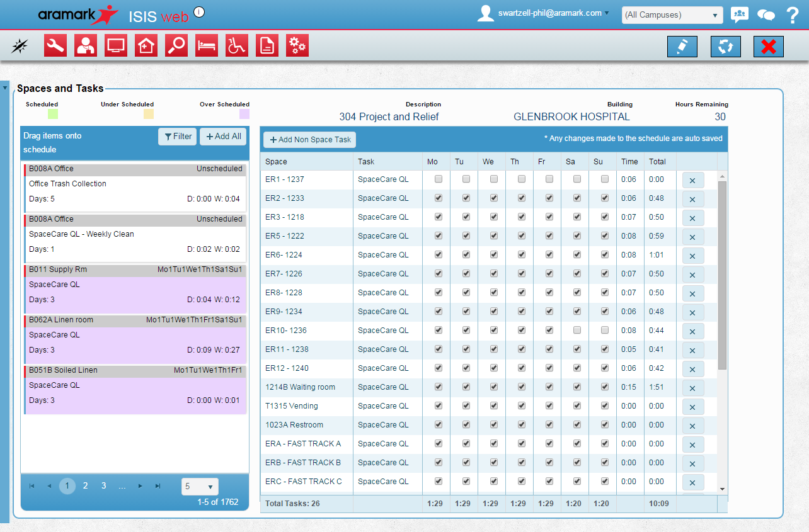Enable Saturday checkbox for ER10- 1236
The height and width of the screenshot is (532, 809).
pyautogui.click(x=577, y=331)
